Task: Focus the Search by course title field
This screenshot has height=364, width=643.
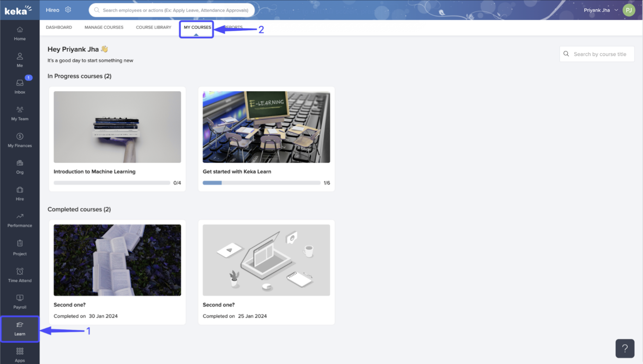Action: pos(600,54)
